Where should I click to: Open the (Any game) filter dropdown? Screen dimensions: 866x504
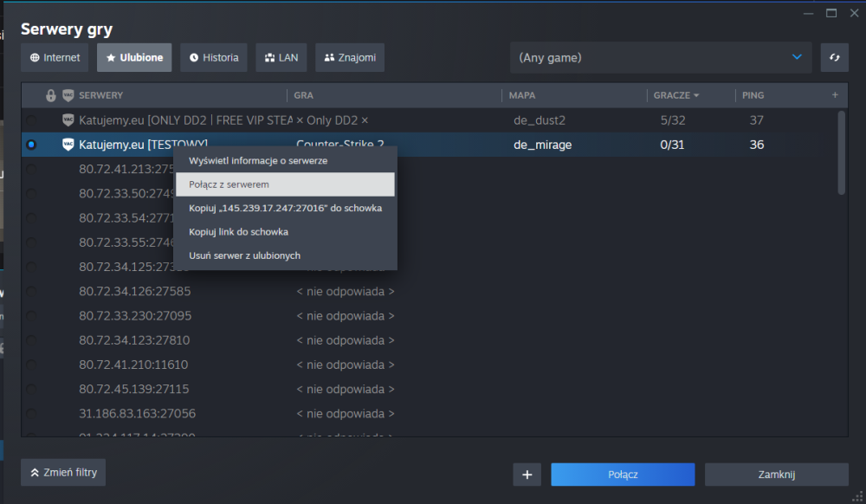click(661, 57)
